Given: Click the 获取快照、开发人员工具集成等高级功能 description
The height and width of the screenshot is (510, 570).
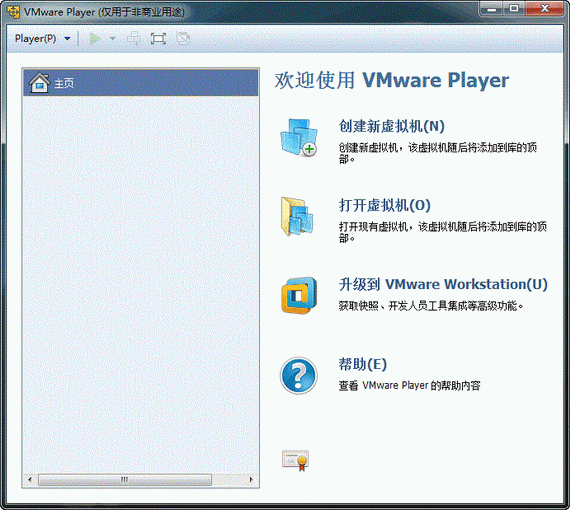Looking at the screenshot, I should (x=431, y=306).
